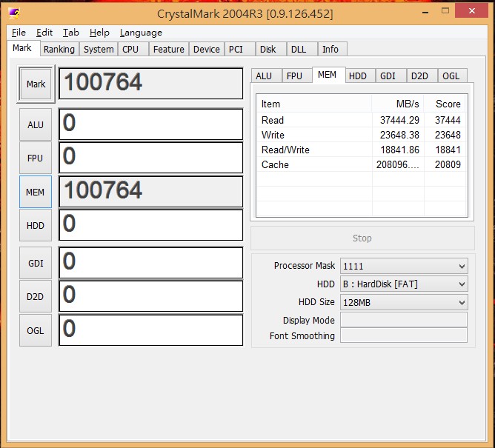
Task: Show the GDI results tab
Action: [391, 76]
